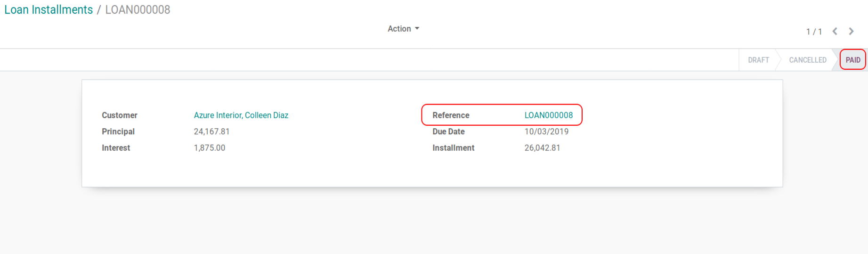Screen dimensions: 868x254
Task: Click the Due Date field label
Action: coord(448,131)
